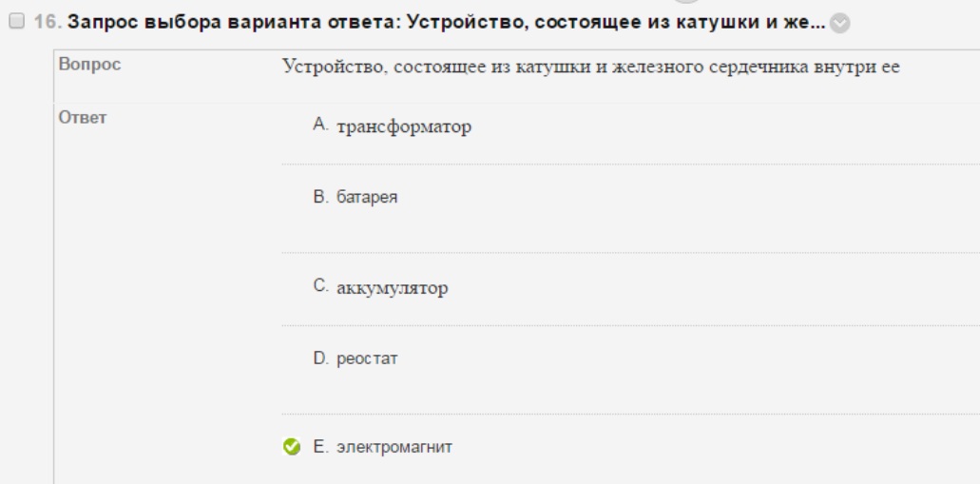Click the option letter 'C.'
The height and width of the screenshot is (484, 980).
click(320, 286)
